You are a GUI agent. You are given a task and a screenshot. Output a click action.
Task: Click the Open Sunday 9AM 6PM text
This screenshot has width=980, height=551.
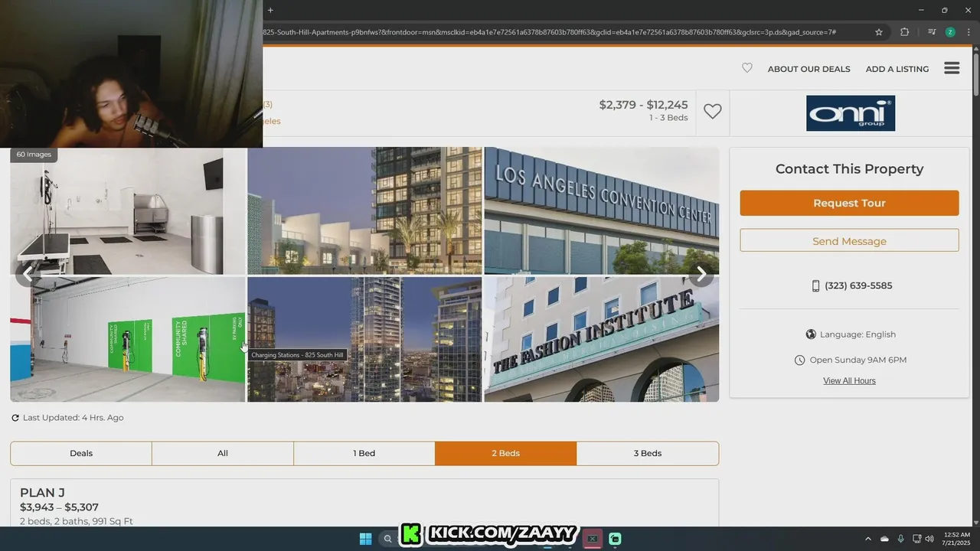(x=858, y=360)
